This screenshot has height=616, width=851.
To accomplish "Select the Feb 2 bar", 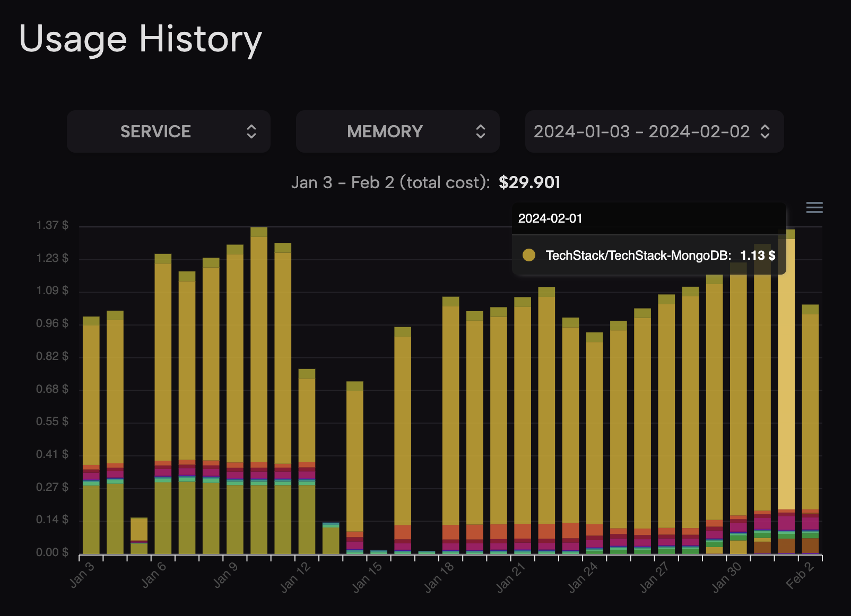I will (x=810, y=429).
